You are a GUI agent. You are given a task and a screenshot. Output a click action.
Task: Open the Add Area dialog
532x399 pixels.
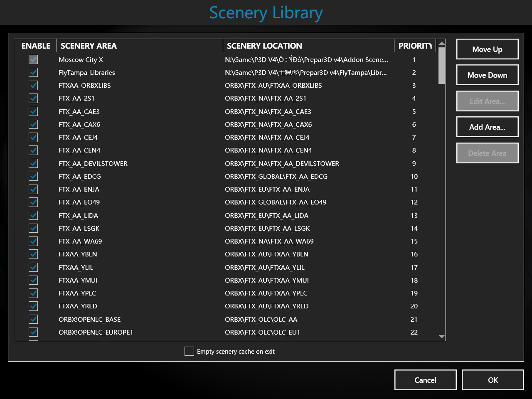tap(487, 127)
